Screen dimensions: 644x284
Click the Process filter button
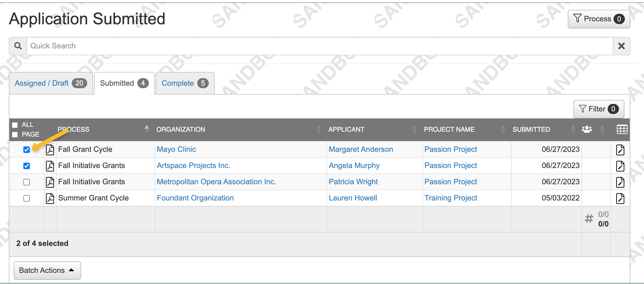pyautogui.click(x=598, y=19)
